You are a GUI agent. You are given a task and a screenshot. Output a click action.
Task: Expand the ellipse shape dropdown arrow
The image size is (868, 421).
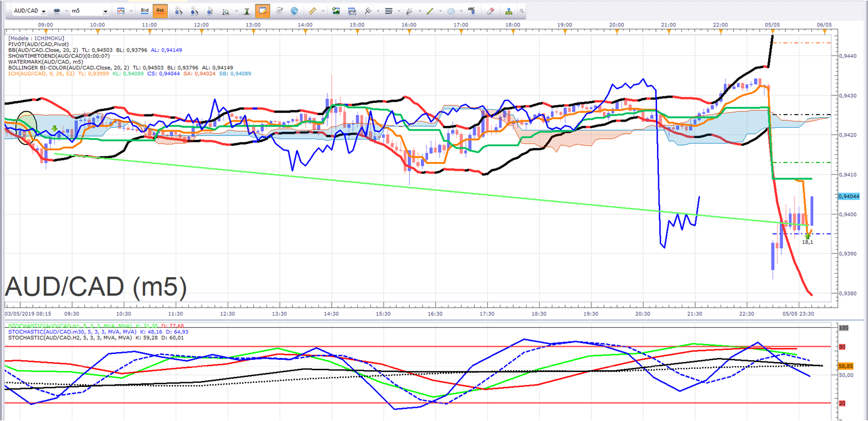(461, 11)
